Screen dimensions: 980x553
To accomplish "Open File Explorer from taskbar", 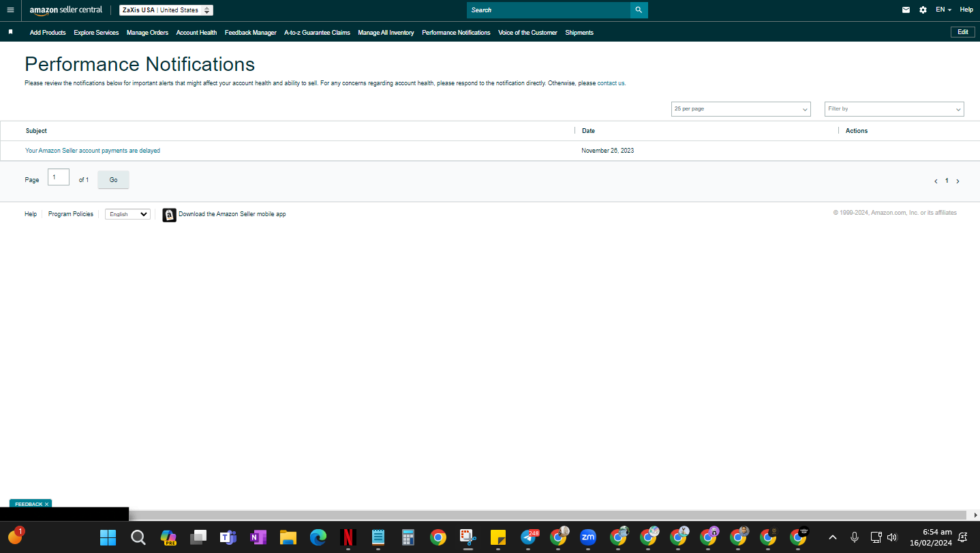I will coord(288,537).
